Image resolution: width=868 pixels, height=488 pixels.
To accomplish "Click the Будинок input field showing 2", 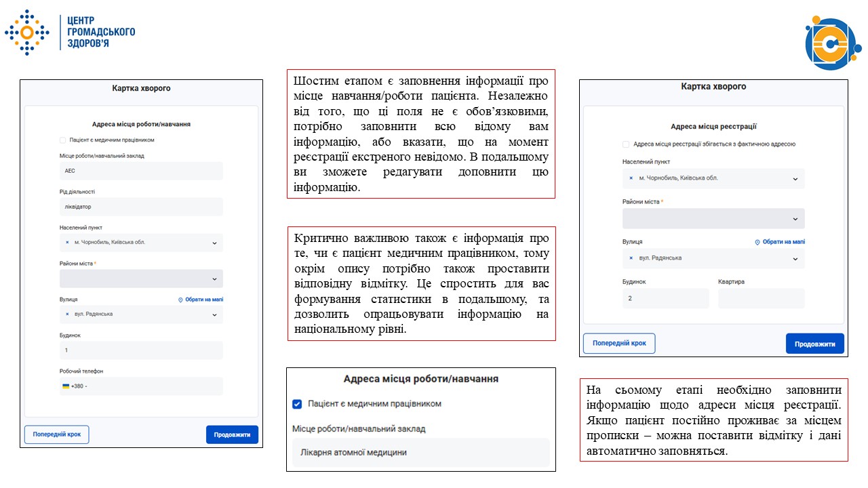I will [x=665, y=298].
